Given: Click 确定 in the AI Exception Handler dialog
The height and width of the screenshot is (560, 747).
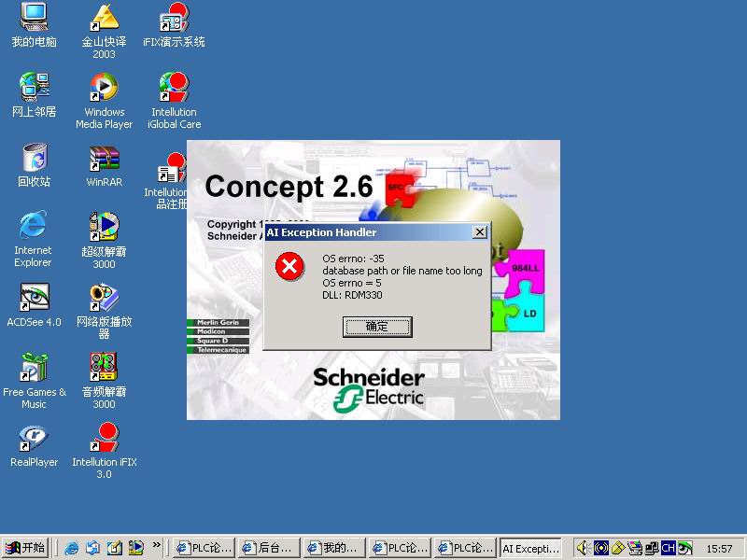Looking at the screenshot, I should pos(377,327).
